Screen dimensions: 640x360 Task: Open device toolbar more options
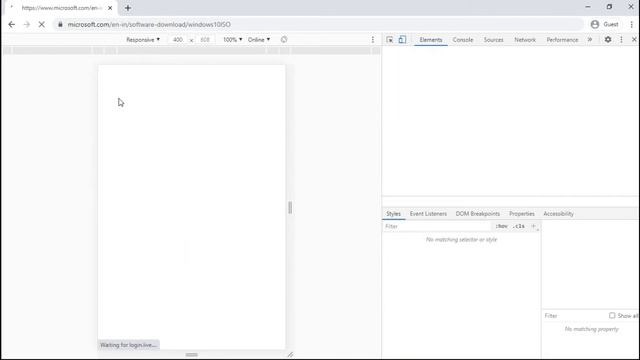(373, 40)
